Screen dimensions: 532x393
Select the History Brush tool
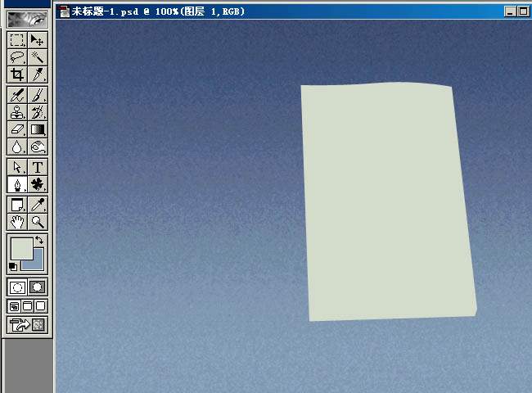click(x=38, y=112)
